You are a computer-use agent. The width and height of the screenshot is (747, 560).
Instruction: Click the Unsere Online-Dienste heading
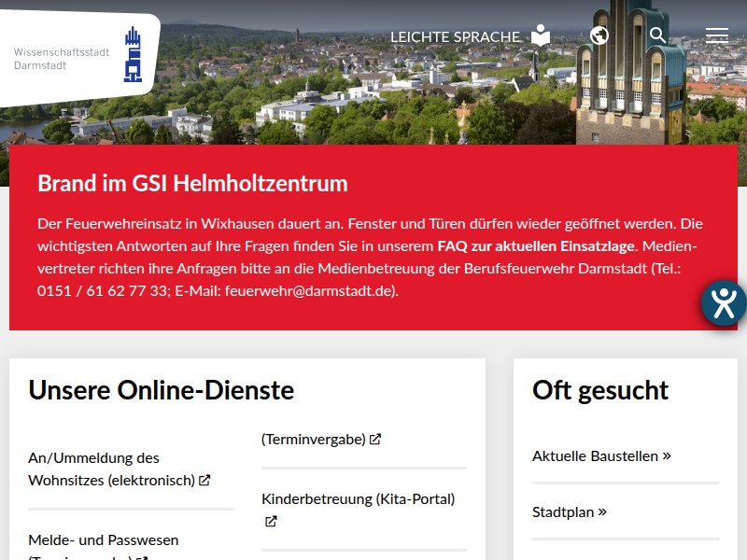pyautogui.click(x=162, y=390)
